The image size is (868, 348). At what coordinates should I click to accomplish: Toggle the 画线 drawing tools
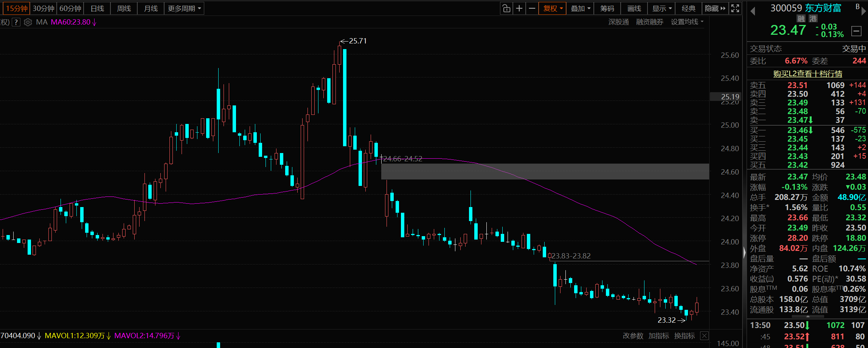point(634,8)
